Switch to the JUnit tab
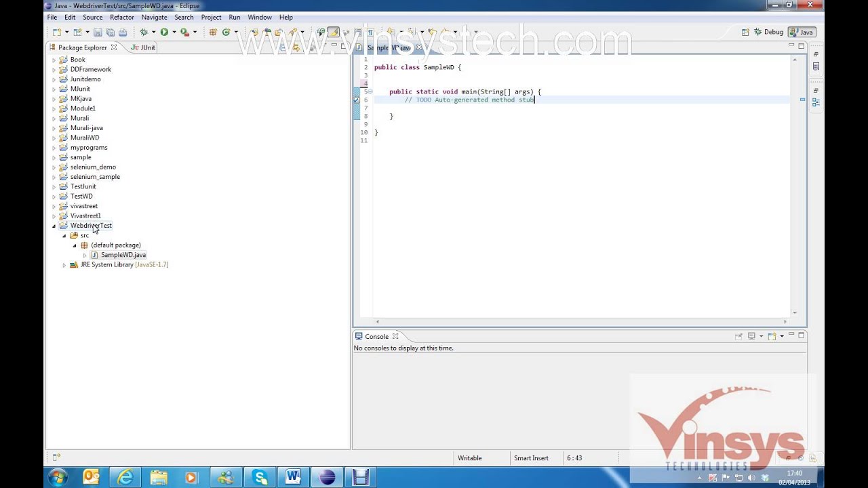Viewport: 868px width, 488px height. click(x=143, y=47)
